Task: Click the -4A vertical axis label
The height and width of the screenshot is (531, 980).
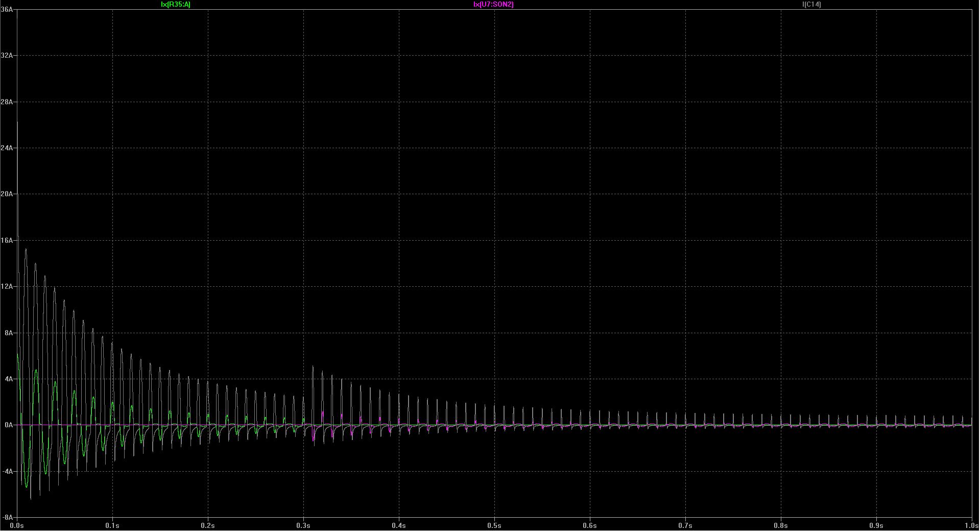Action: 7,471
